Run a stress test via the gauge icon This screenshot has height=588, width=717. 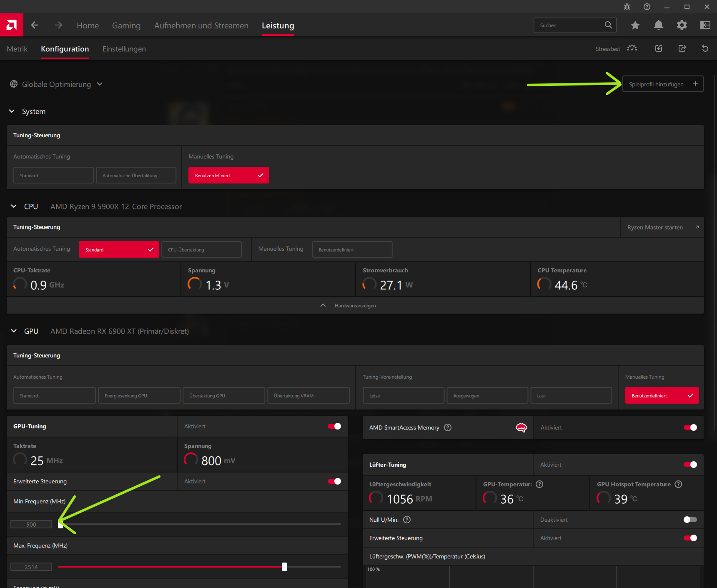tap(632, 48)
